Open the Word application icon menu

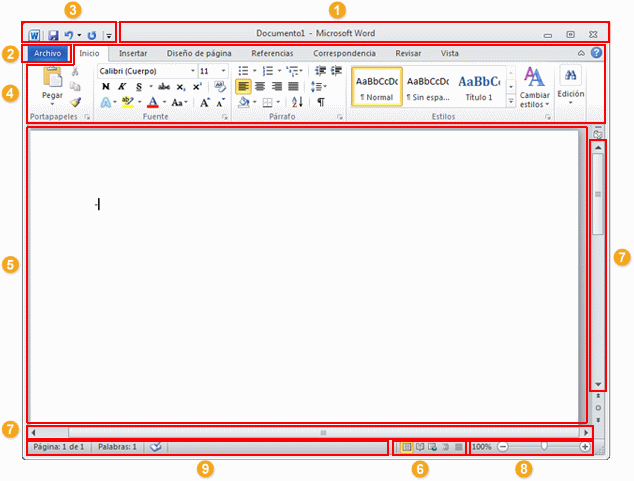tap(34, 35)
